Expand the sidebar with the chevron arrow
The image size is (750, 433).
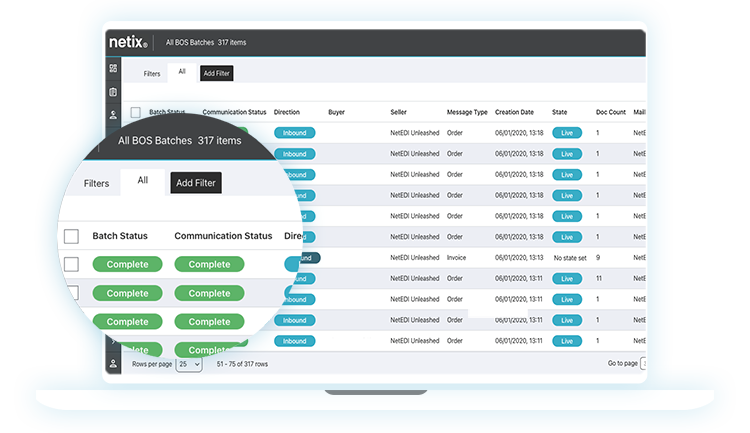(113, 342)
